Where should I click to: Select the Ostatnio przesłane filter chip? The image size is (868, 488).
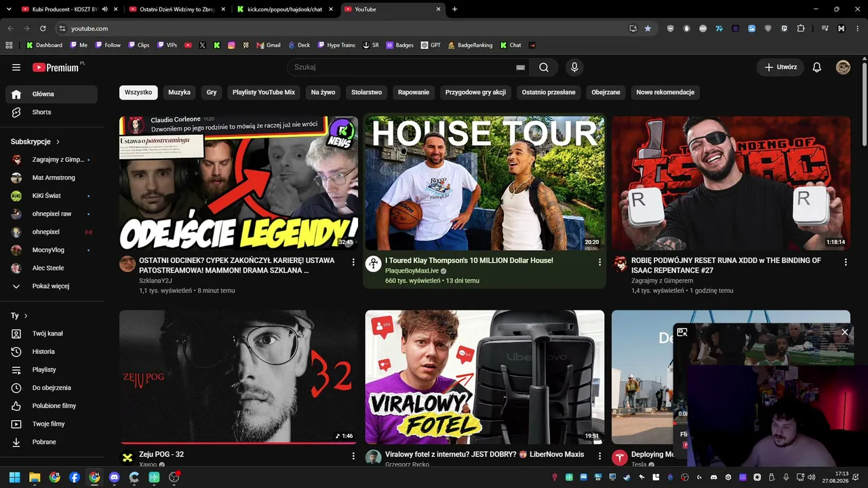coord(549,92)
